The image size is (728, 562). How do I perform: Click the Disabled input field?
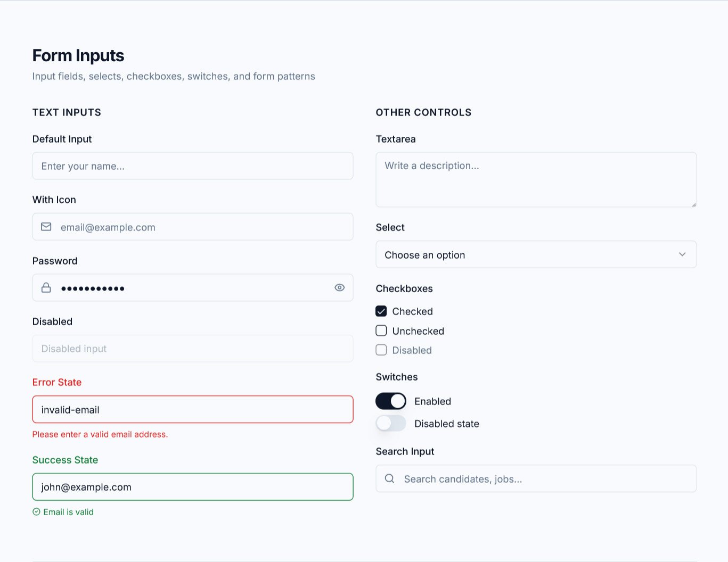tap(193, 349)
